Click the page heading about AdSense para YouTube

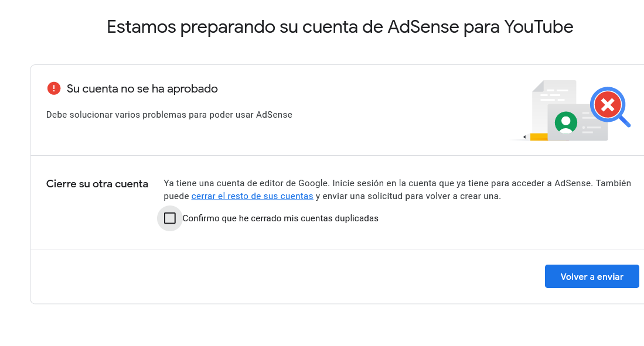coord(340,27)
